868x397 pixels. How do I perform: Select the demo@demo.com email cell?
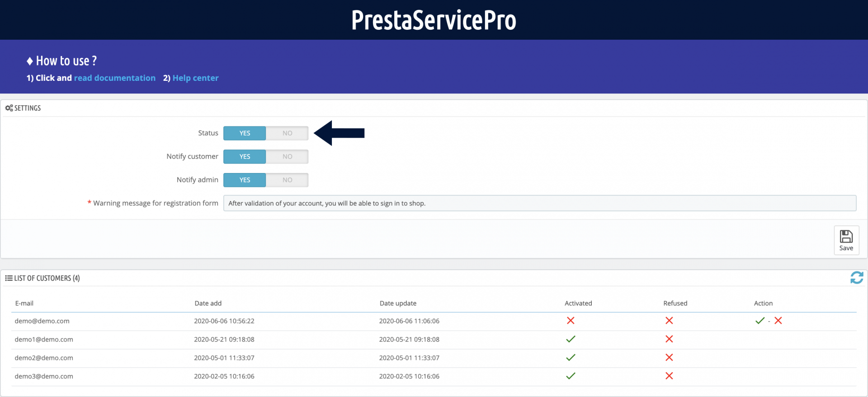42,321
